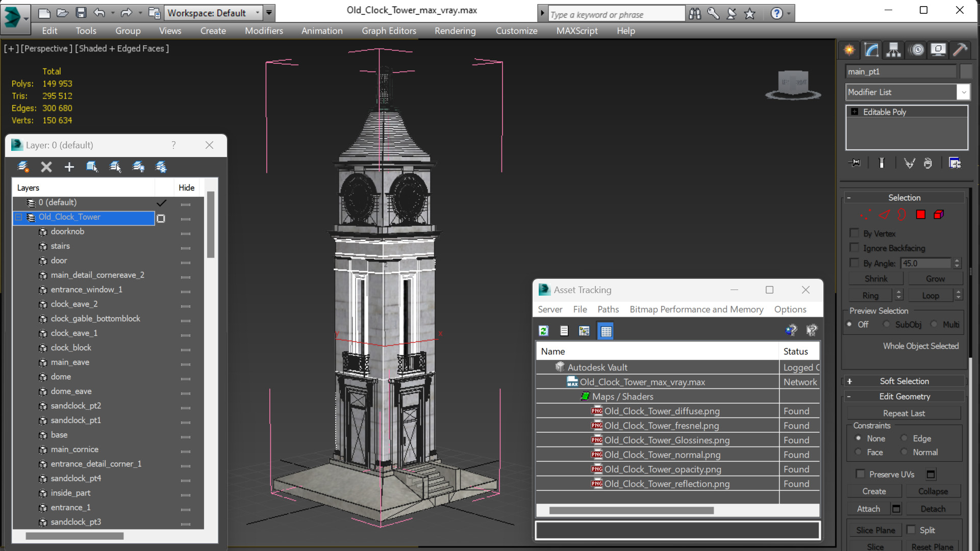Open the Utilities hammer tab
The height and width of the screenshot is (551, 980).
(960, 50)
